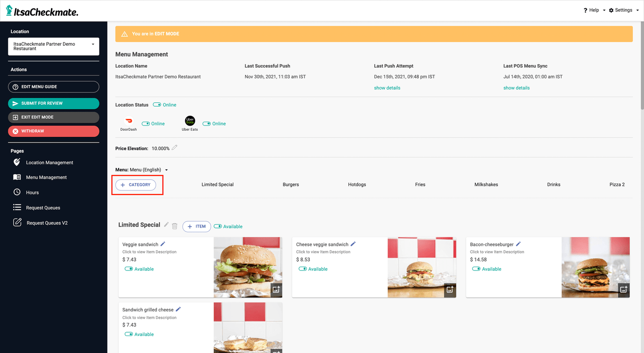Select the Burgers category tab

click(x=291, y=185)
